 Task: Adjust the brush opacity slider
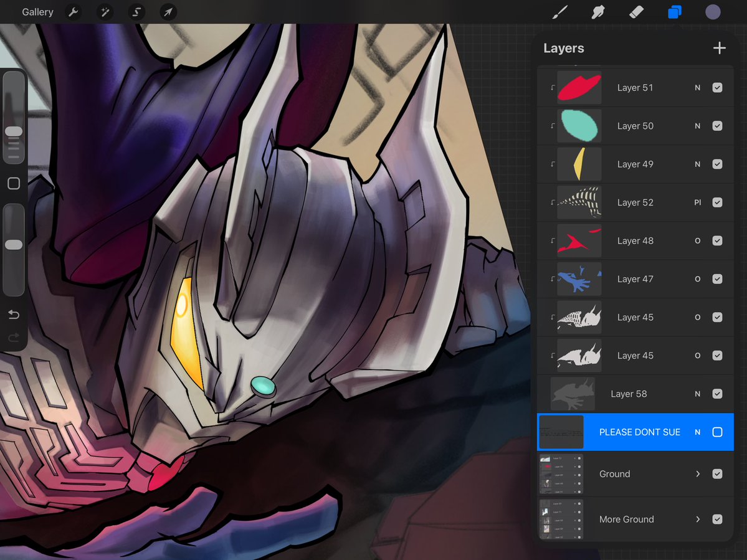14,245
